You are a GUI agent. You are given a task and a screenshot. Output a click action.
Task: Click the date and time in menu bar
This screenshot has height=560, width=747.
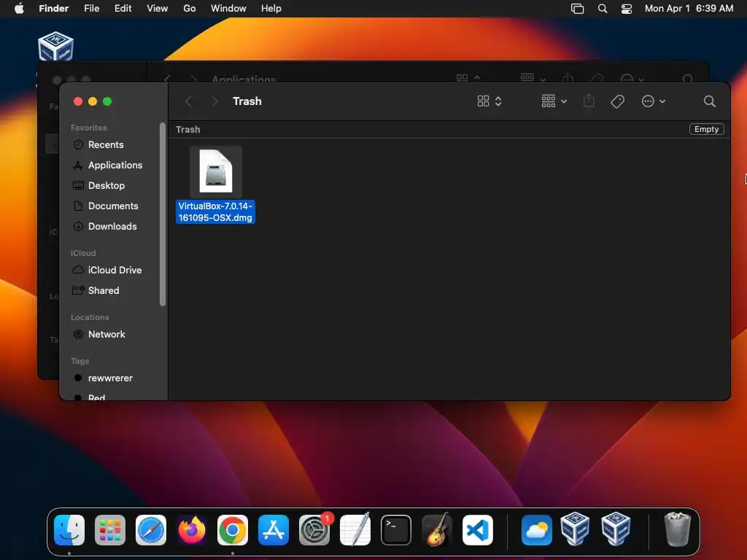pos(689,9)
